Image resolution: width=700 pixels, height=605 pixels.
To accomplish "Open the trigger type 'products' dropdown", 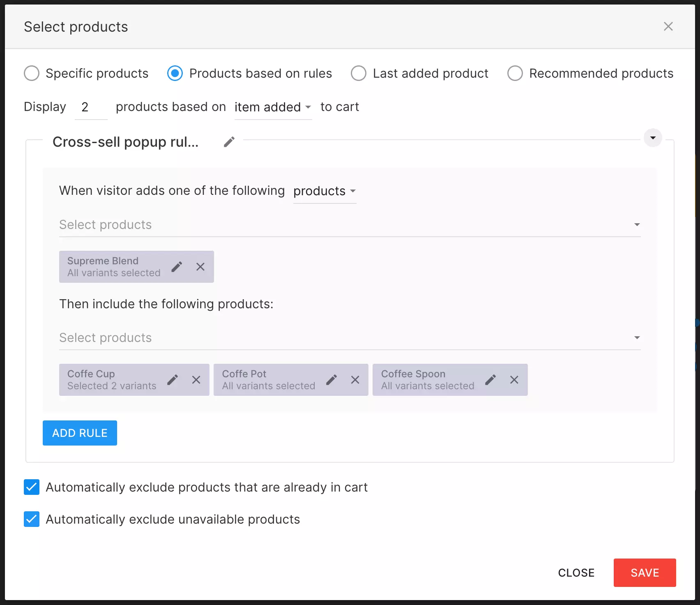I will [x=324, y=191].
